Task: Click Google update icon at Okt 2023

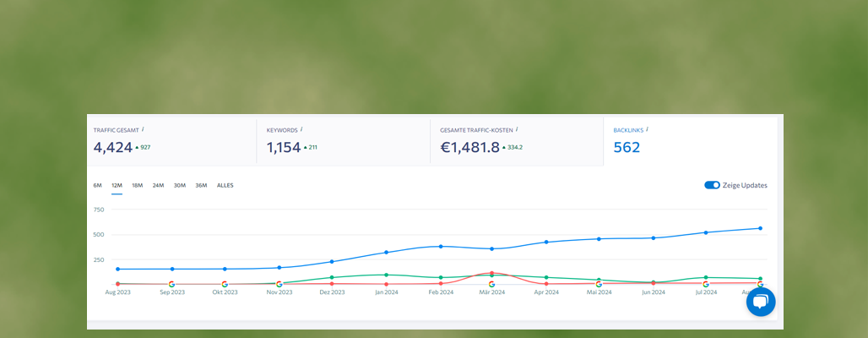Action: tap(225, 284)
